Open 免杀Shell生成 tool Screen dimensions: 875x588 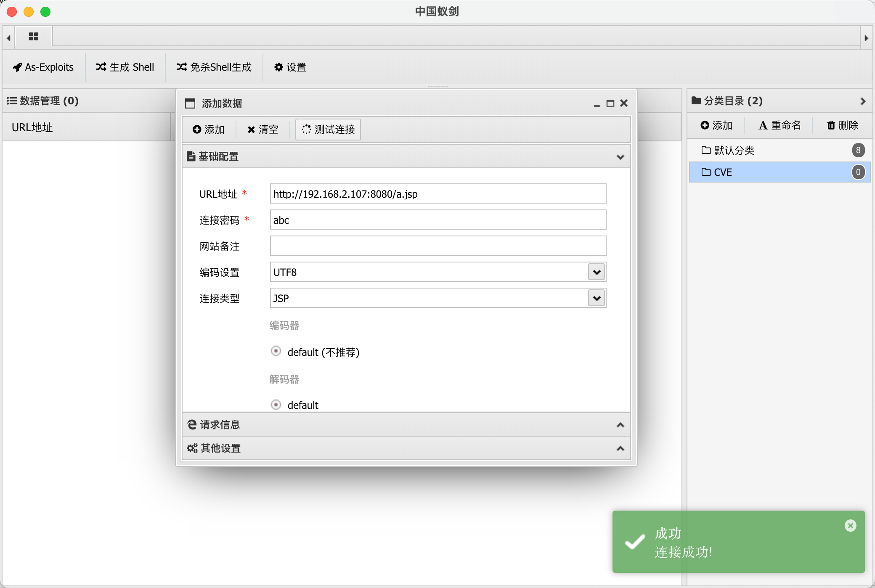click(x=214, y=67)
